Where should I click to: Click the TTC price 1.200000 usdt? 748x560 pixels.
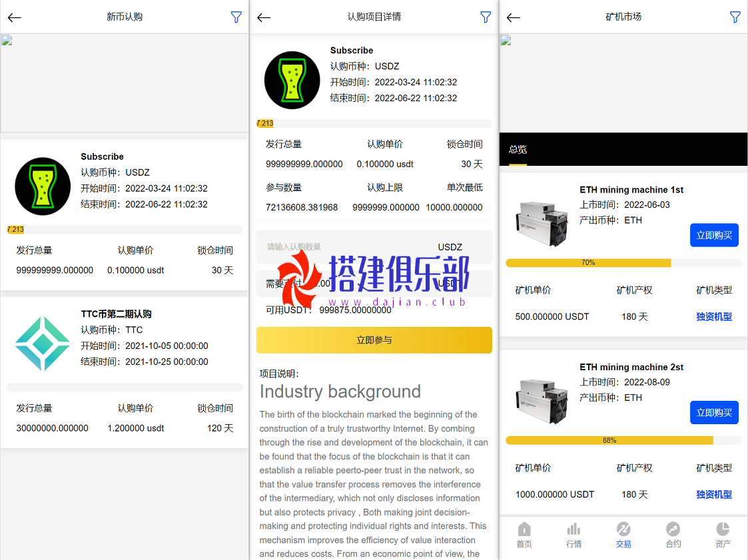pyautogui.click(x=135, y=428)
